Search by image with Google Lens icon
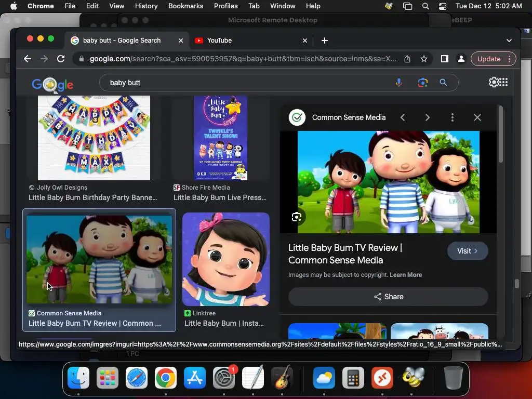532x399 pixels. [423, 83]
